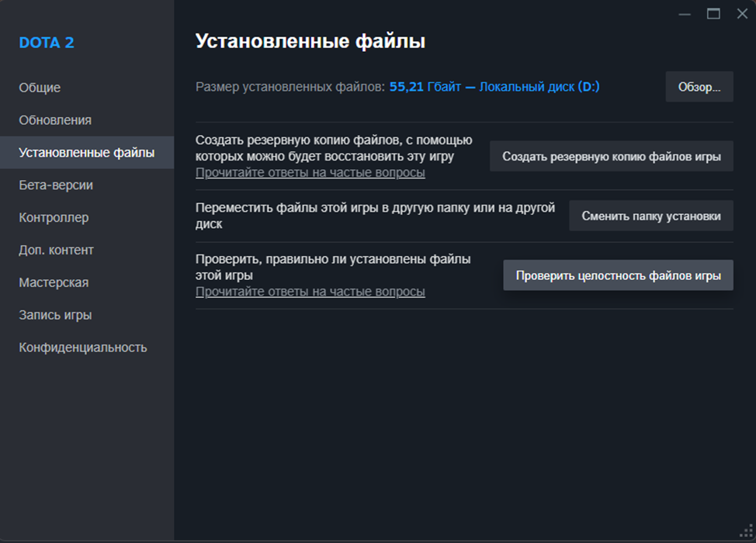This screenshot has height=543, width=756.
Task: Close the DOTA 2 properties window
Action: tap(742, 14)
